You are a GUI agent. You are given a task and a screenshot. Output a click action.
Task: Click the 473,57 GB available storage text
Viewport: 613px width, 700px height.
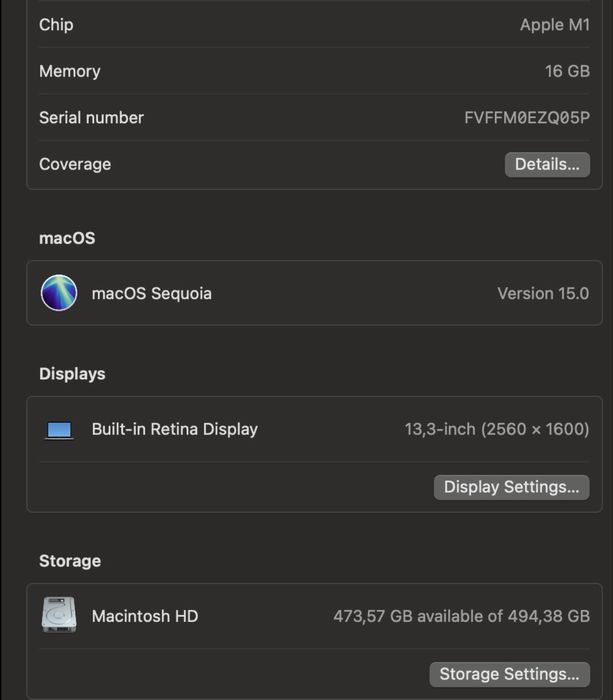tap(462, 617)
